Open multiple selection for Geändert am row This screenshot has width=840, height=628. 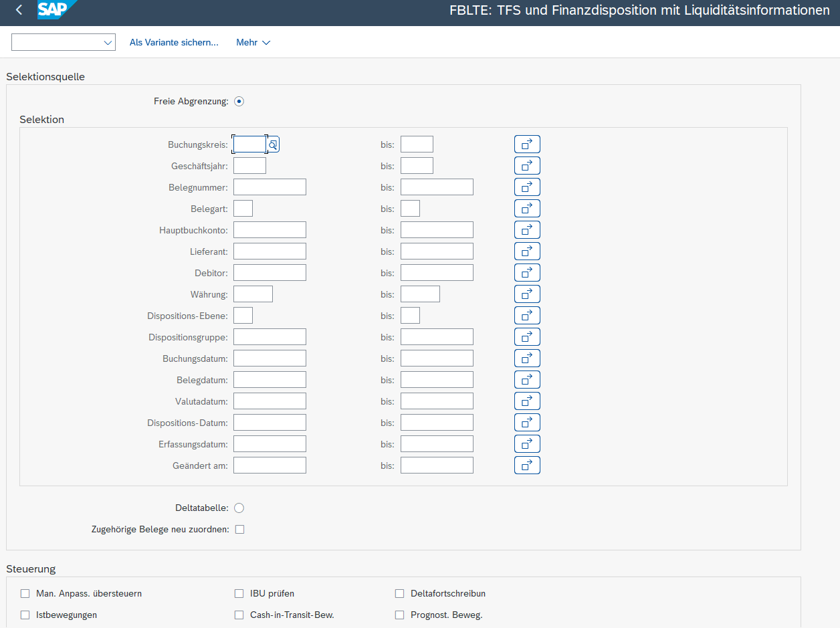pos(527,465)
